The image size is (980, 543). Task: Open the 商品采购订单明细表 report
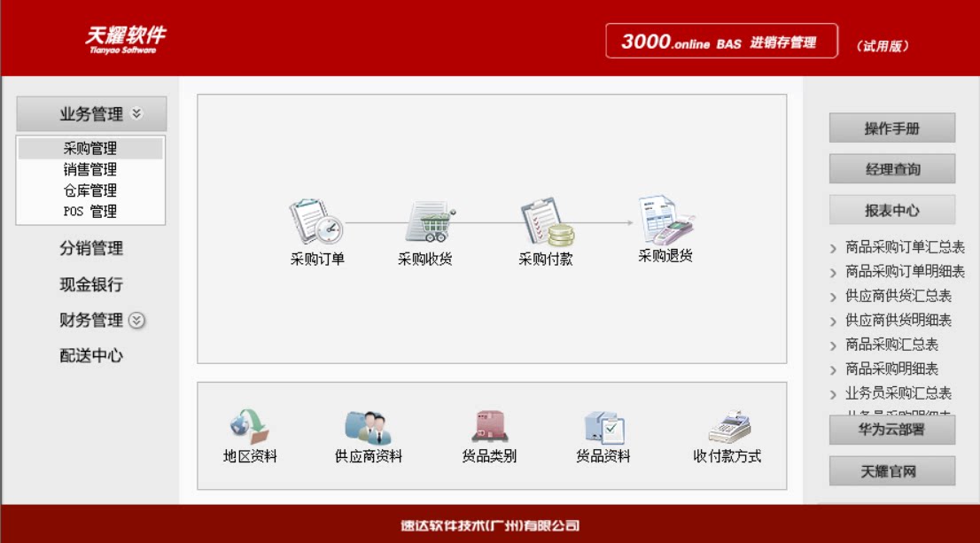pyautogui.click(x=905, y=272)
